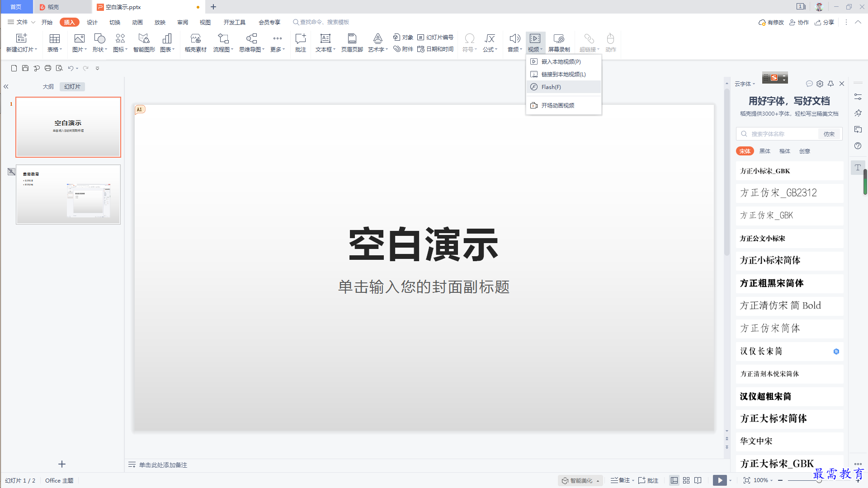Start slideshow with the play button
This screenshot has height=488, width=868.
tap(720, 480)
